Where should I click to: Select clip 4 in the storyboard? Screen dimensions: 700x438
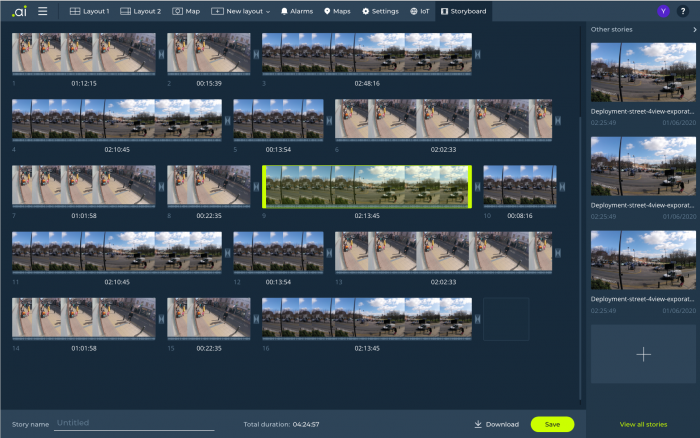[x=117, y=120]
